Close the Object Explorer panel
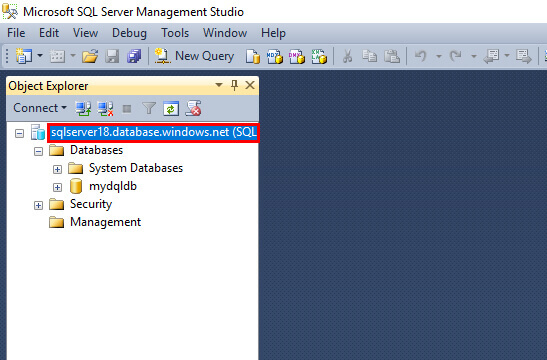 pos(250,85)
